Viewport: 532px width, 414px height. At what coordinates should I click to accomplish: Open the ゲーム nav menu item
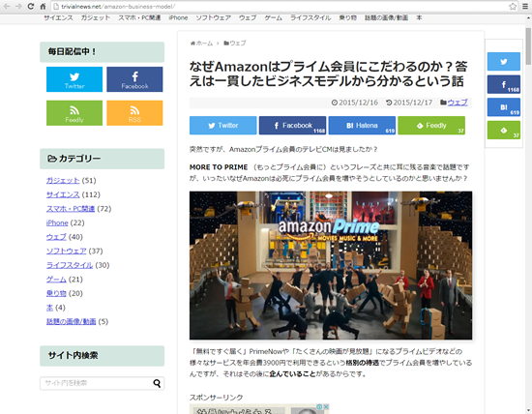pyautogui.click(x=273, y=17)
